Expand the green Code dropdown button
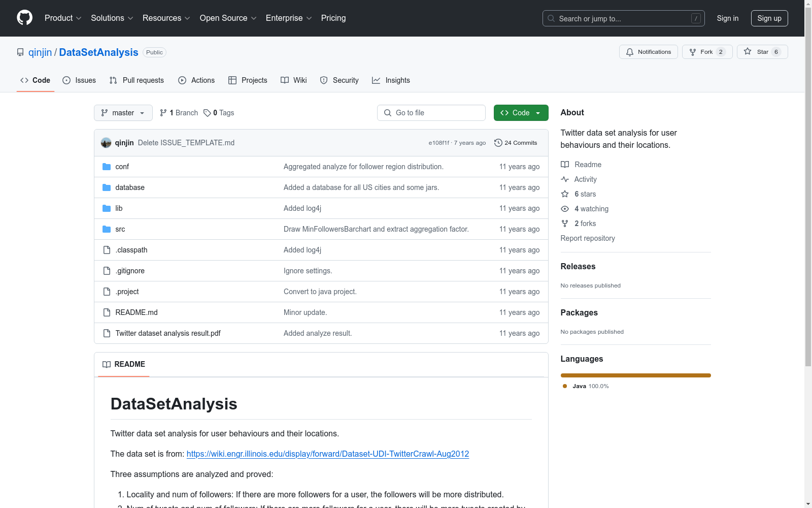 click(x=521, y=113)
